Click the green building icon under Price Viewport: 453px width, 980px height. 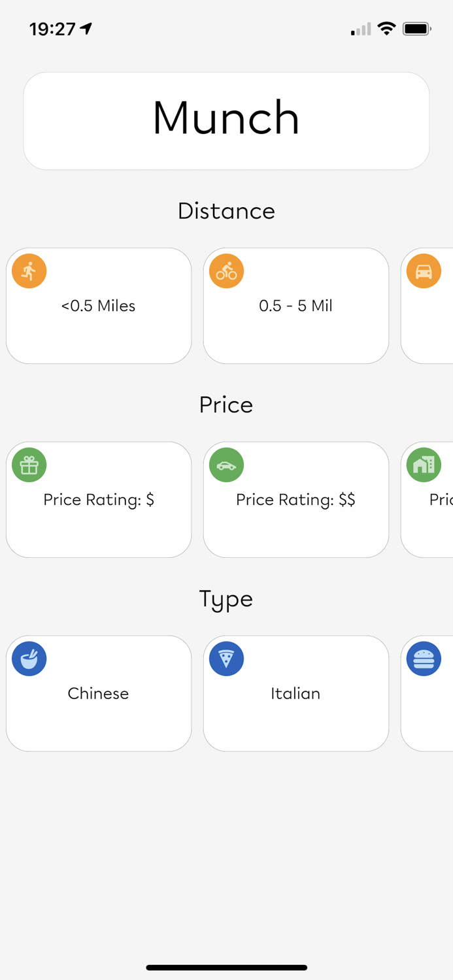(x=424, y=465)
